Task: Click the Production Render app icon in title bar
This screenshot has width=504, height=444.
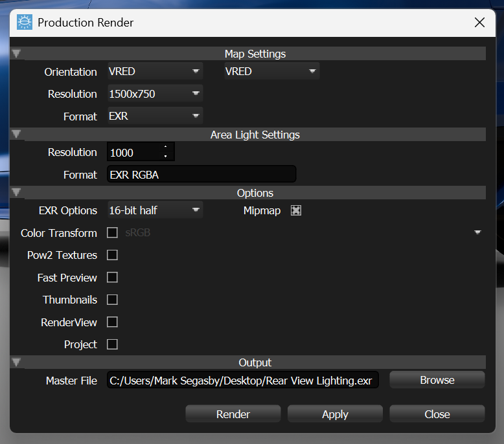Action: [x=25, y=22]
